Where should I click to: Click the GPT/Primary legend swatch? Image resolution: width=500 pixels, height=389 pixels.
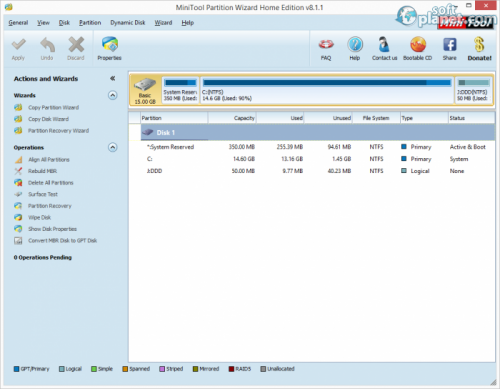click(x=16, y=369)
